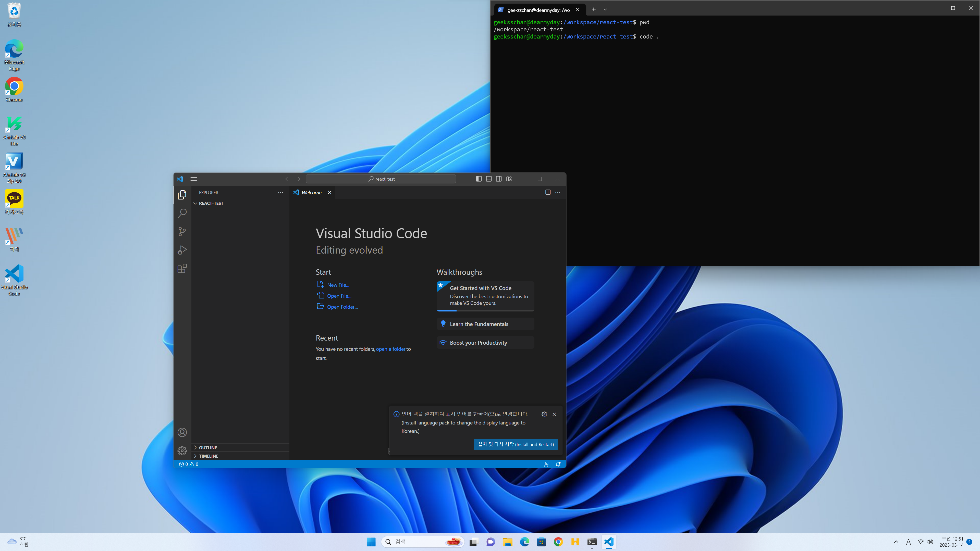This screenshot has height=551, width=980.
Task: Open Chrome from the taskbar
Action: [x=558, y=542]
